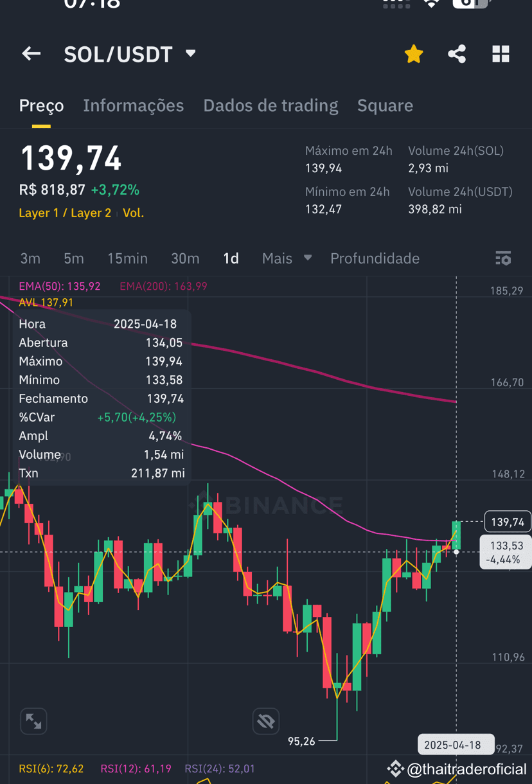Switch to the Preço tab
This screenshot has height=784, width=532.
click(x=41, y=105)
